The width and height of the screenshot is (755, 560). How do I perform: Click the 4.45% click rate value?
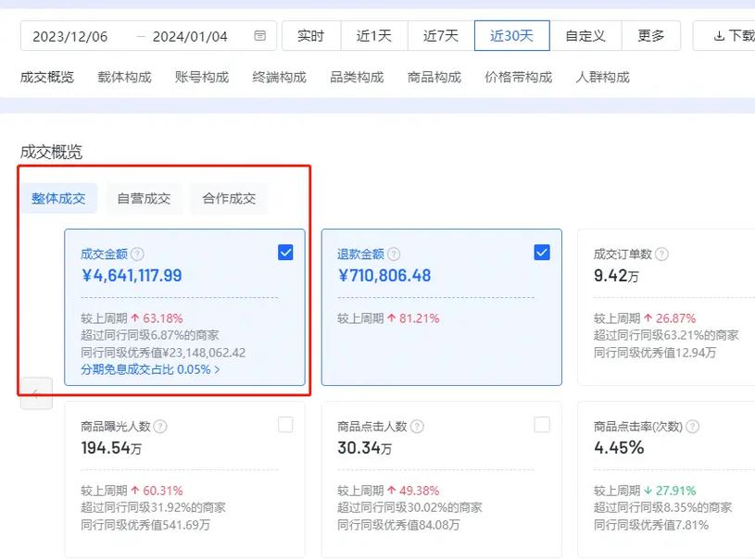click(x=619, y=448)
